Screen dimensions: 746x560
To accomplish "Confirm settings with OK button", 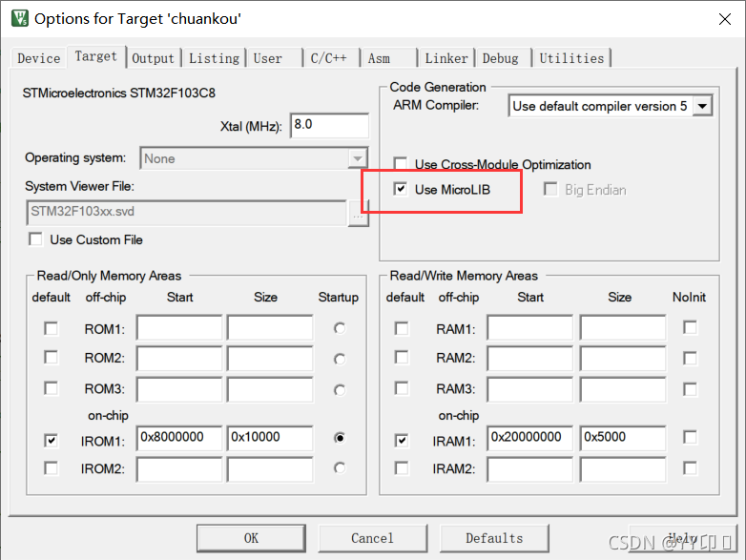I will click(251, 538).
